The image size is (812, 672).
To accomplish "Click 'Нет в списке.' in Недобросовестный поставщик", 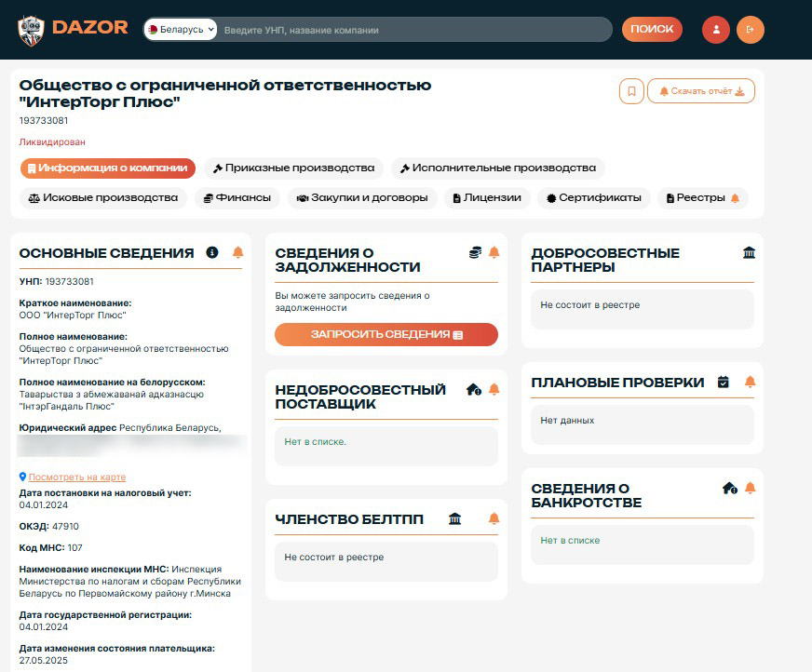I will click(315, 441).
